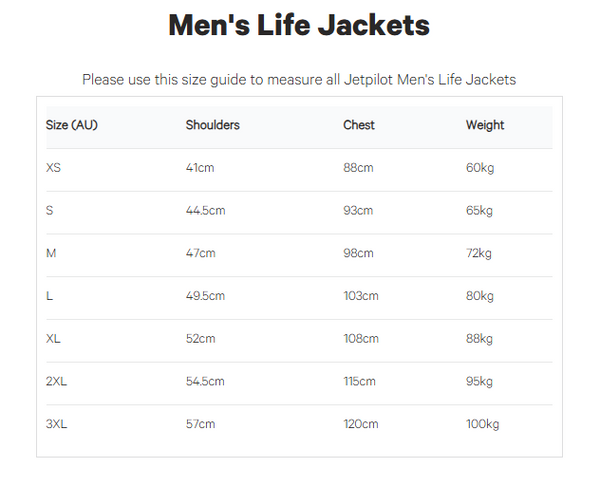Click the XL size row label

pos(54,339)
